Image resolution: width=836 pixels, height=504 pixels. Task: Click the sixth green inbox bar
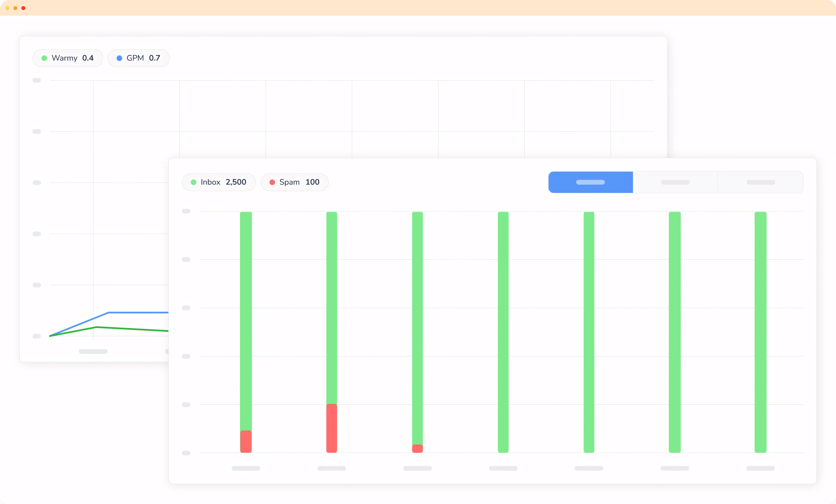click(675, 332)
